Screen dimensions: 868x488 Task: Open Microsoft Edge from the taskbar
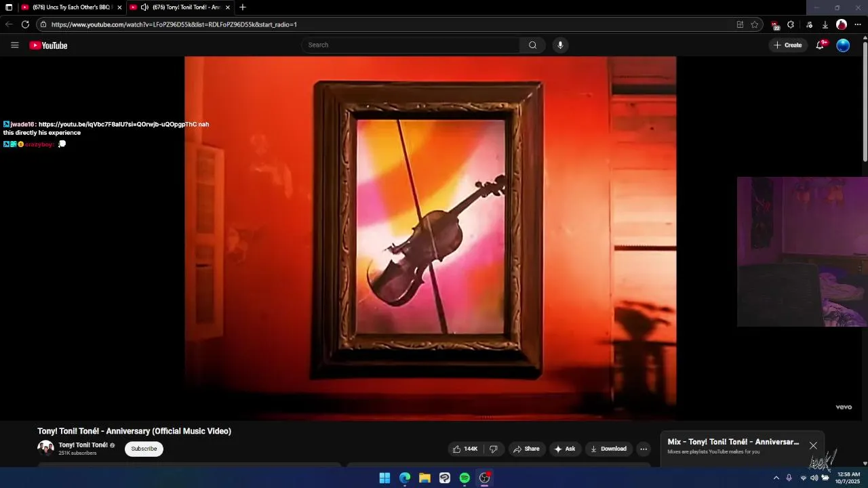pyautogui.click(x=405, y=478)
